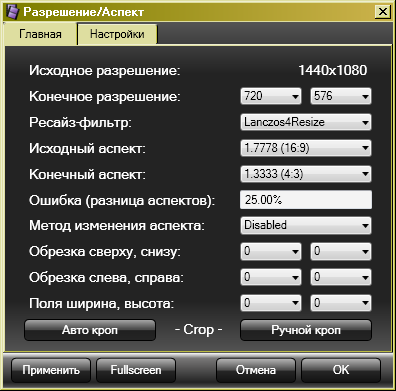
Task: Open the height dropdown in Поля ширина, высота
Action: click(341, 303)
